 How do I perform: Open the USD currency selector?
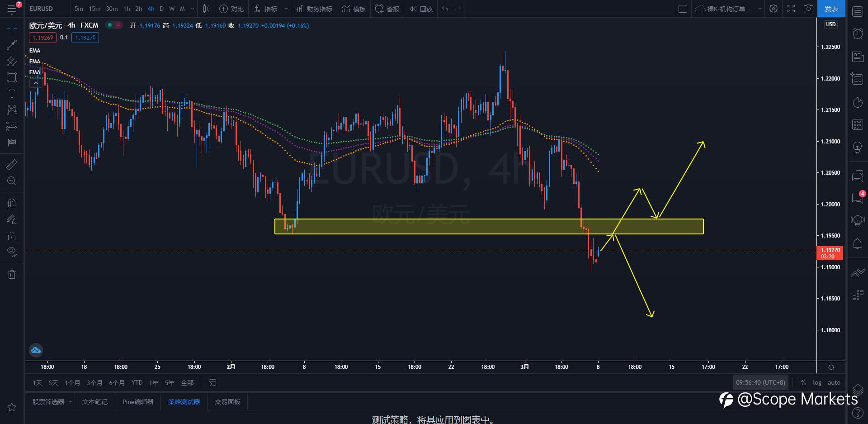pos(831,24)
